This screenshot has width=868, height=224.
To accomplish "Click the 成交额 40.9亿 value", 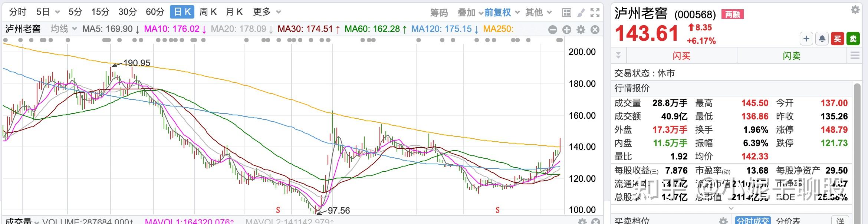I will (x=674, y=116).
